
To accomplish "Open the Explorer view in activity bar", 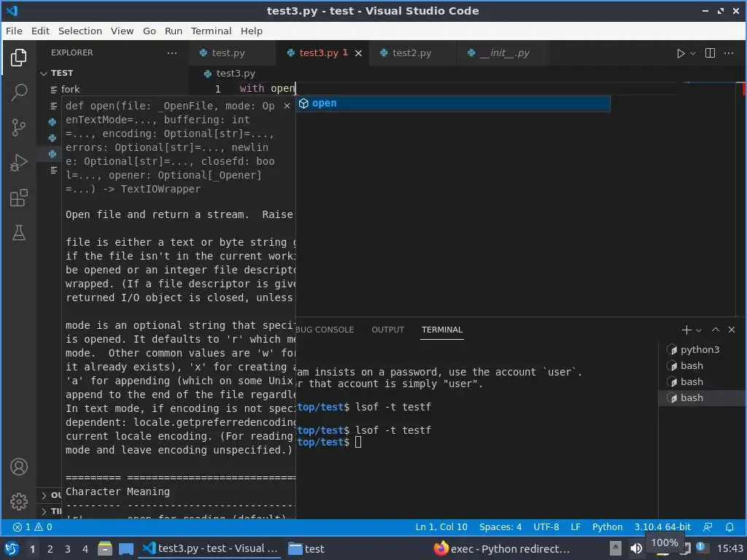I will (x=18, y=58).
